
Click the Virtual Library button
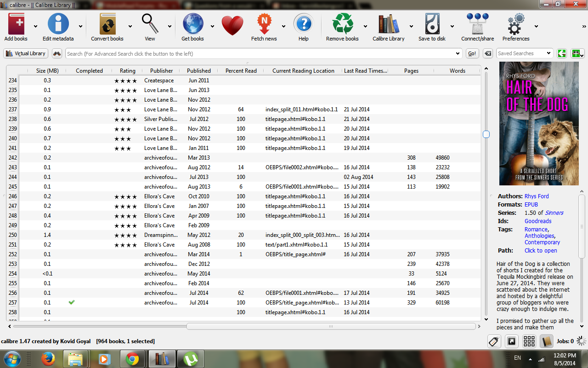click(26, 53)
